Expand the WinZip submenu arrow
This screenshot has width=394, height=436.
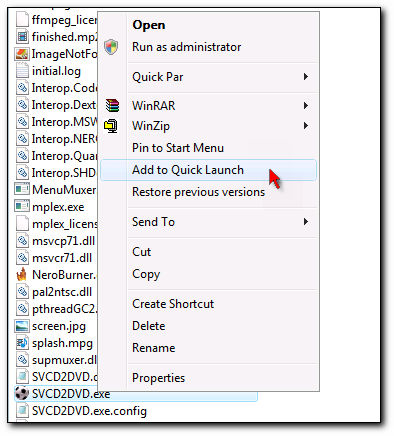coord(306,126)
